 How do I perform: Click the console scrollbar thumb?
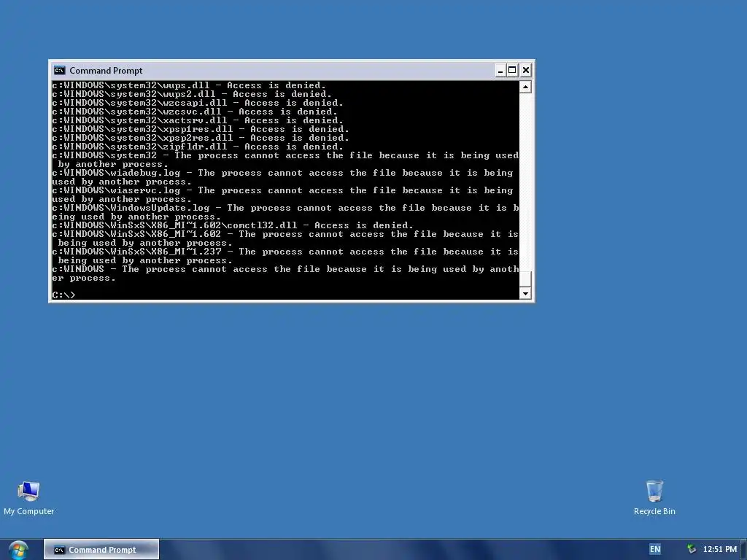(x=525, y=279)
